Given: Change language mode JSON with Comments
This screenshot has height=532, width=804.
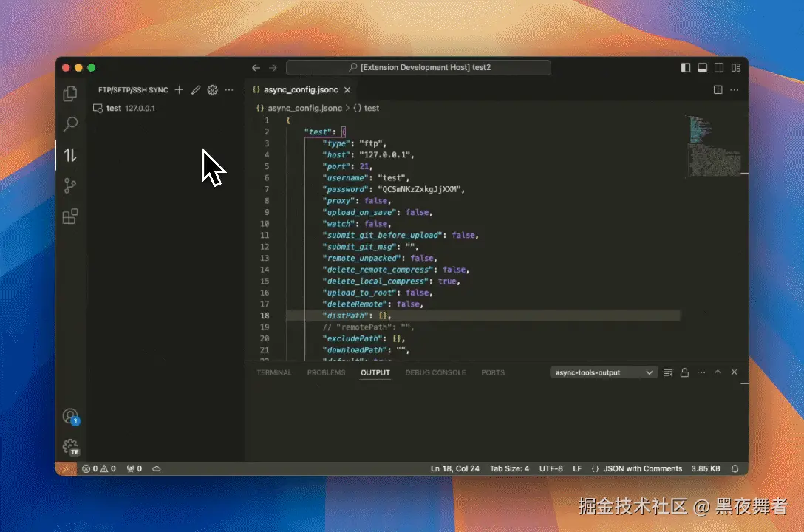Looking at the screenshot, I should point(637,468).
